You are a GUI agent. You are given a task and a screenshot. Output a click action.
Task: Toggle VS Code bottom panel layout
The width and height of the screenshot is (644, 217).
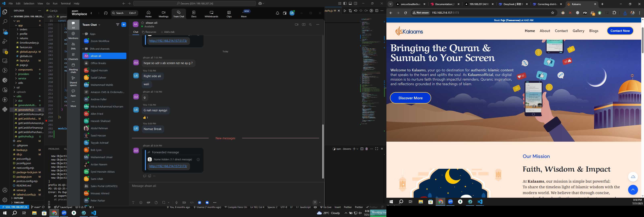click(350, 3)
